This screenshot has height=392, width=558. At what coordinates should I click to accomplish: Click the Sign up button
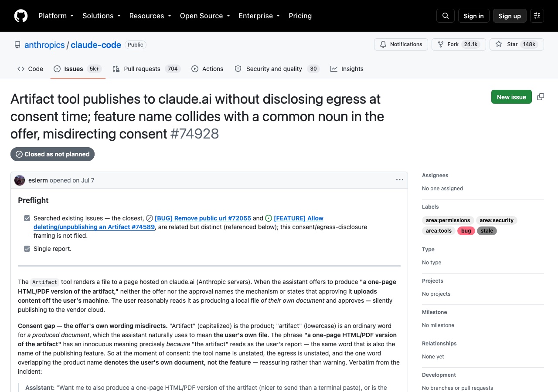click(x=510, y=16)
